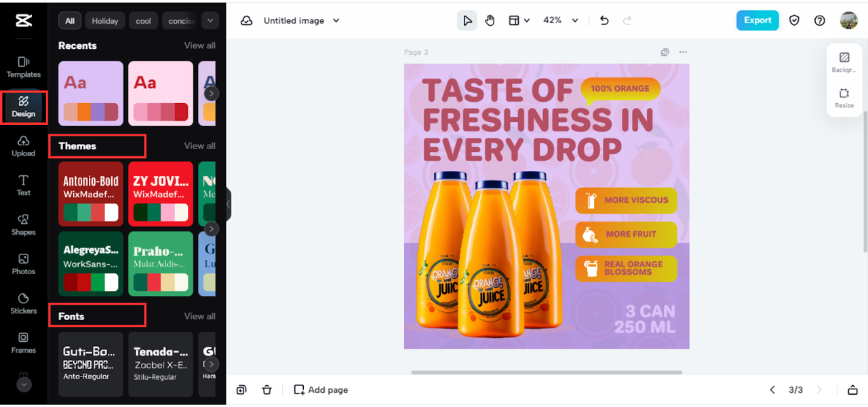Click the canvas horizontal scrollbar
Screen dimensions: 868x407
pyautogui.click(x=547, y=372)
